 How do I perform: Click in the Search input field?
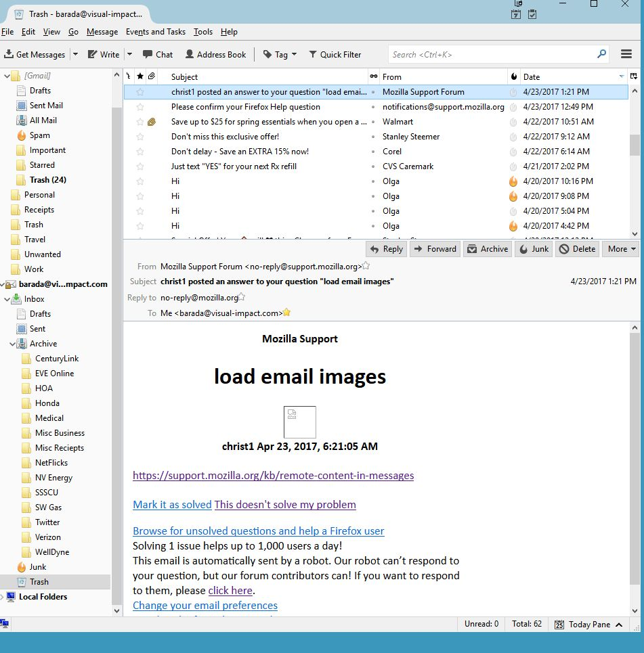[491, 55]
